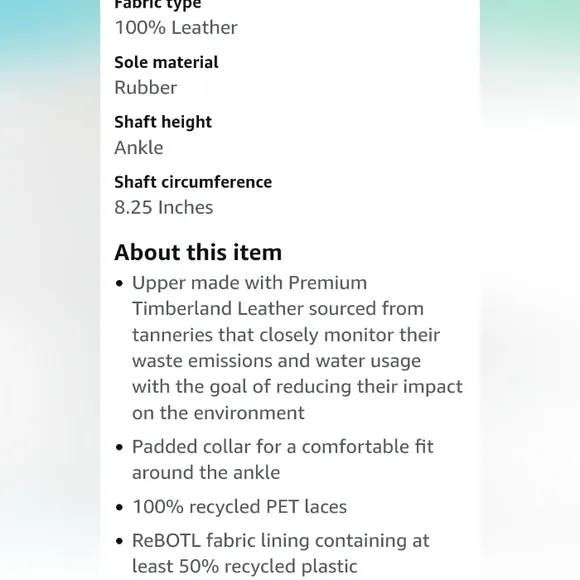Select the 'Fabric type' label
This screenshot has height=580, width=580.
(x=158, y=5)
